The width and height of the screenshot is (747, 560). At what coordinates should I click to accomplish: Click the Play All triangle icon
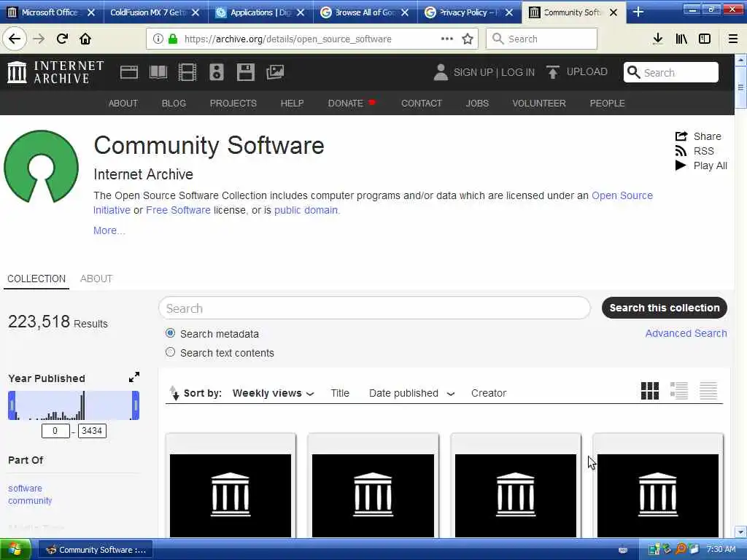point(681,166)
